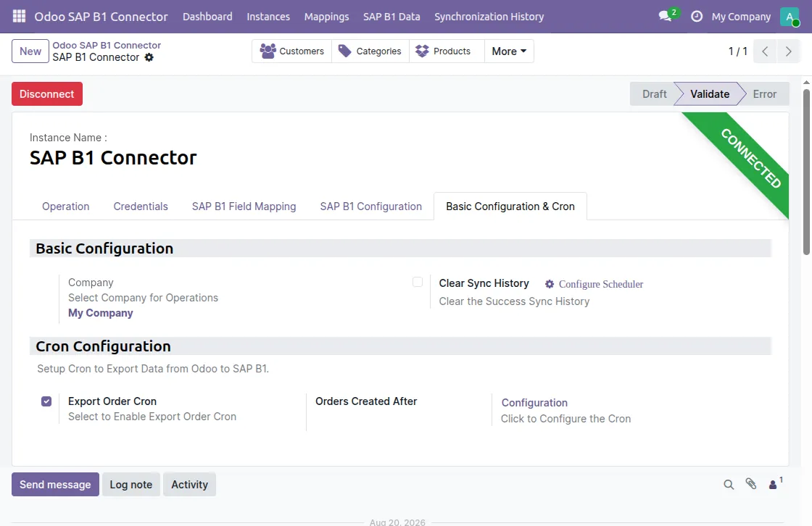Click the Customers people icon
Viewport: 812px width, 526px height.
pyautogui.click(x=268, y=51)
